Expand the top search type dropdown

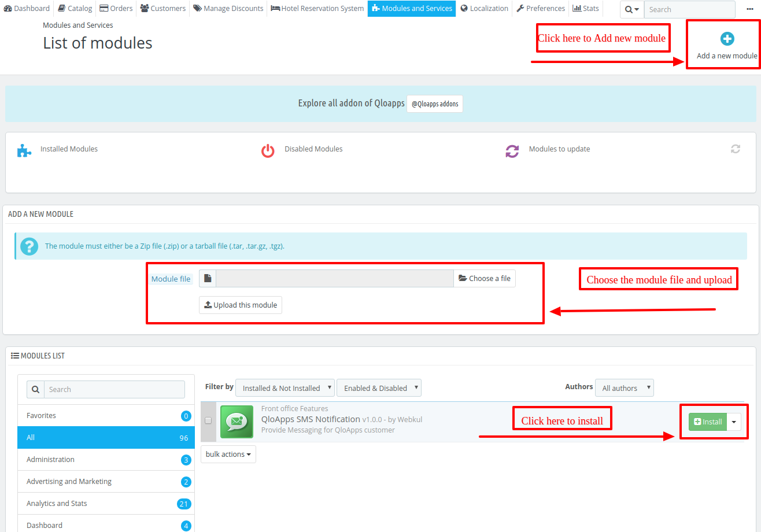(632, 9)
